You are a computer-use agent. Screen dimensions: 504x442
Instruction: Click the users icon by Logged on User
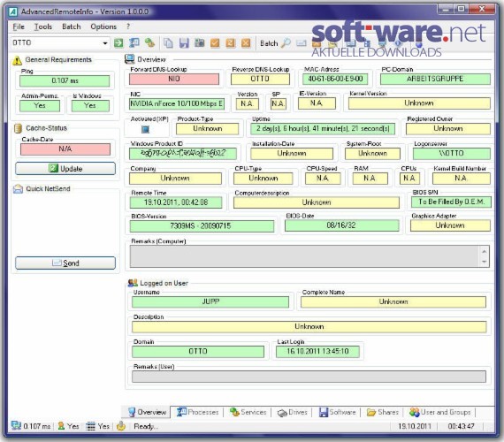point(133,283)
